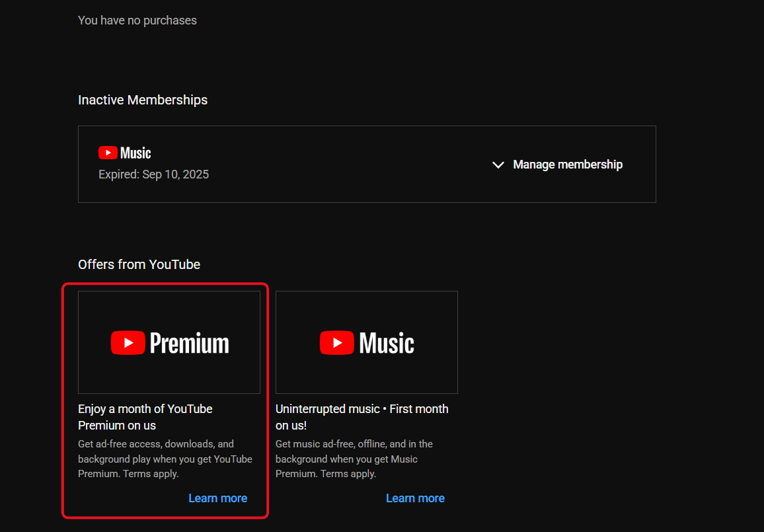This screenshot has height=532, width=764.
Task: Click the red play icon in Music offer logo
Action: (x=336, y=342)
